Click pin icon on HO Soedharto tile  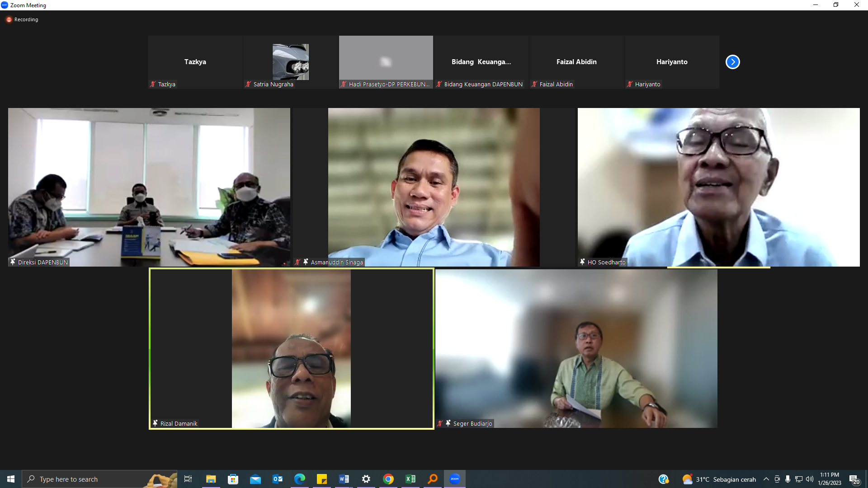(x=582, y=262)
